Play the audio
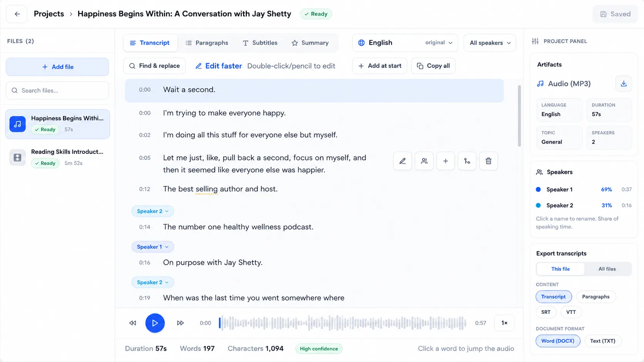 [155, 323]
